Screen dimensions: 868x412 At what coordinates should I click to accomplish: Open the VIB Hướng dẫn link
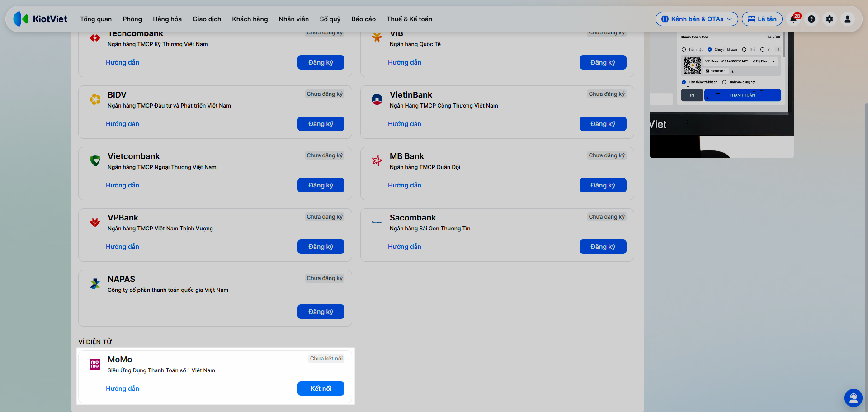click(x=405, y=62)
